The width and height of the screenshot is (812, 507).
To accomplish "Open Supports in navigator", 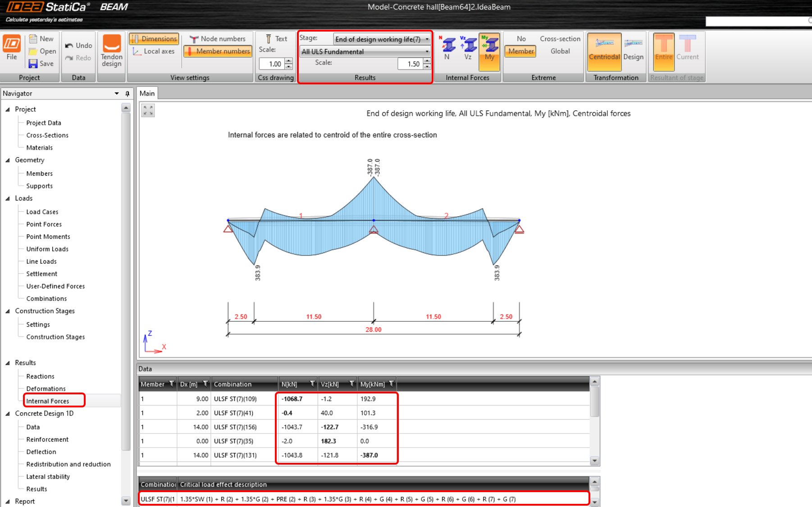I will click(39, 186).
